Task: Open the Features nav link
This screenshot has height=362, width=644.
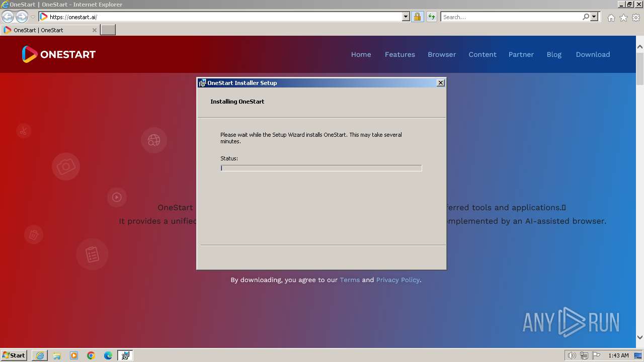Action: pyautogui.click(x=400, y=54)
